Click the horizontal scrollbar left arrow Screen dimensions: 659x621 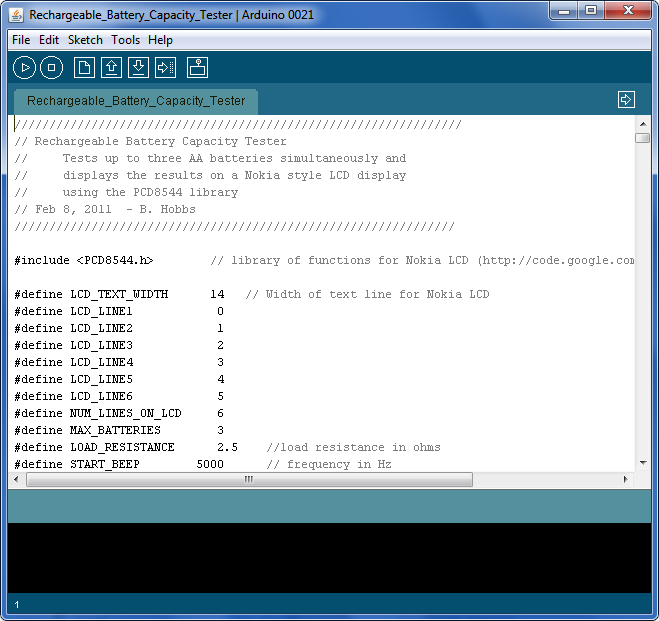(x=16, y=479)
